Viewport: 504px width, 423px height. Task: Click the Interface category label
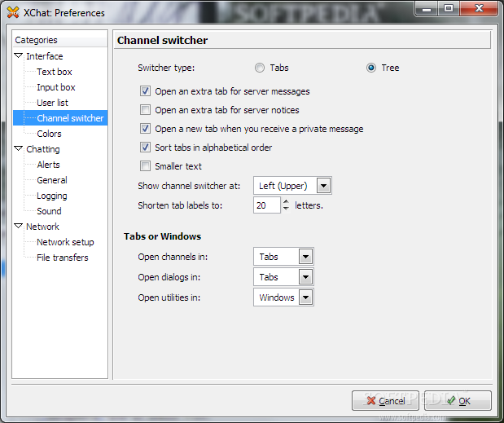[44, 56]
